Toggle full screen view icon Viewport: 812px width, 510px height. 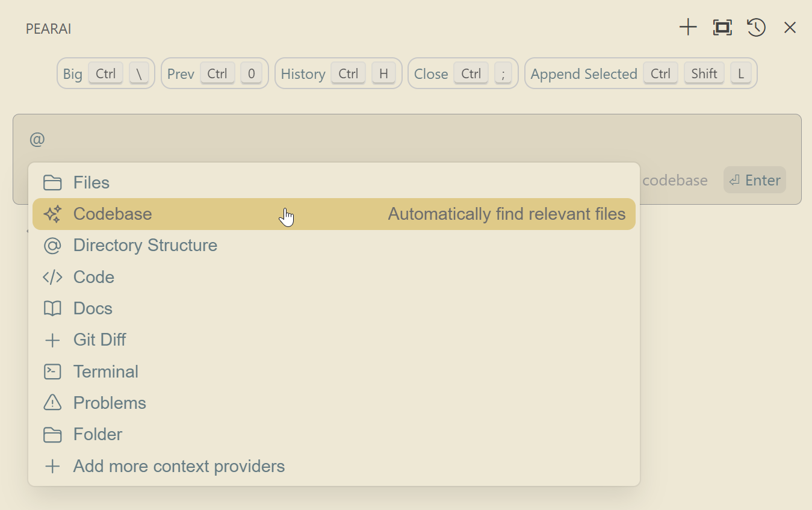[722, 27]
